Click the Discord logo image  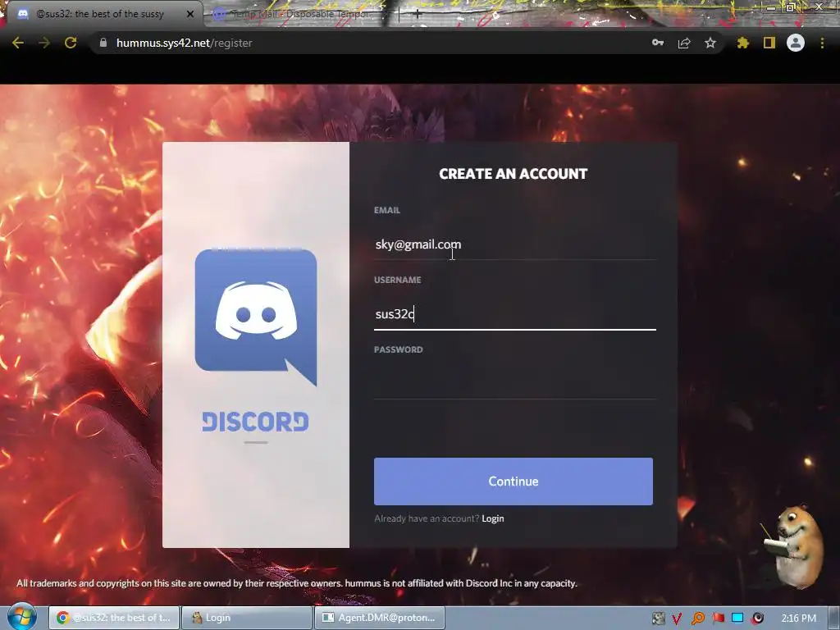(x=256, y=317)
